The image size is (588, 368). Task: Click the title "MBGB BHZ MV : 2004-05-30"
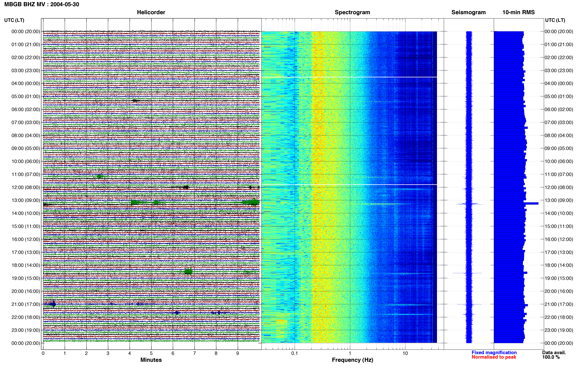pos(42,4)
